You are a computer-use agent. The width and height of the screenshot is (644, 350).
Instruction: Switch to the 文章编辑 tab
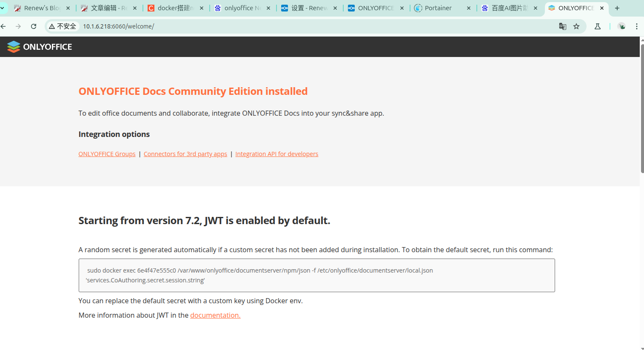[x=109, y=8]
